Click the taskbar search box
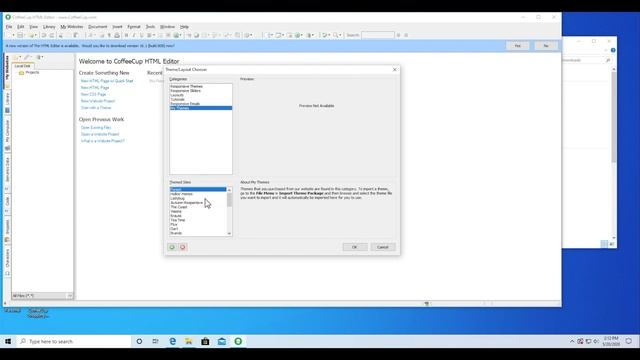Screen dimensions: 640x360 click(73, 341)
